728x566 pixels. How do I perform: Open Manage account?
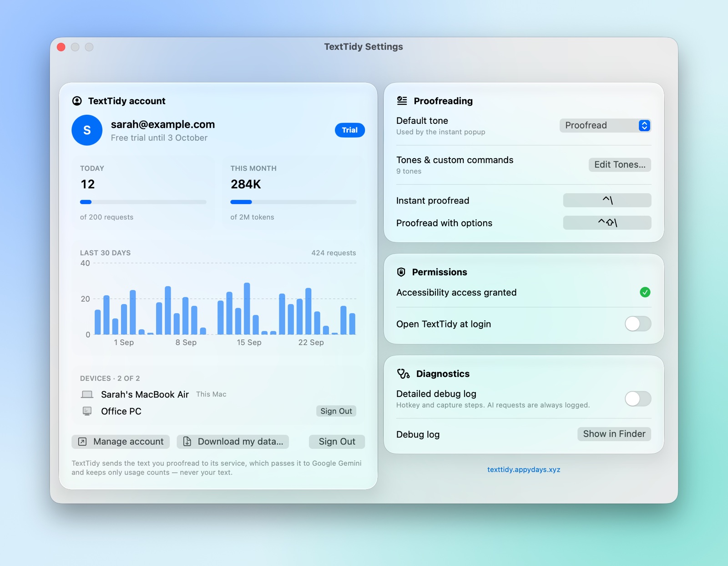121,442
